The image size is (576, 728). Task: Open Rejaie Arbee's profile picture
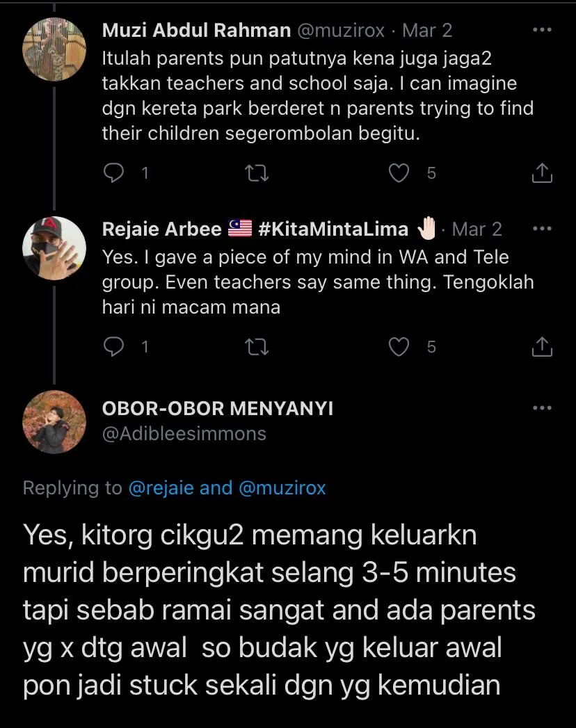click(x=54, y=248)
